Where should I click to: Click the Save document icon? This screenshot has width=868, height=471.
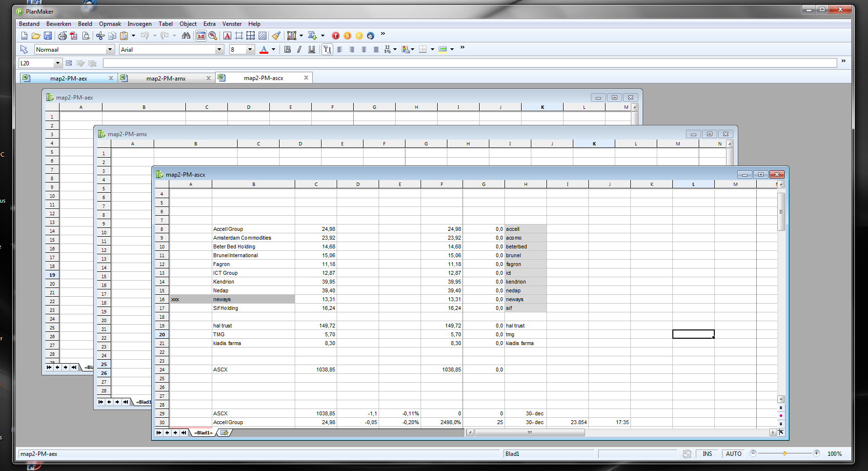click(x=48, y=36)
